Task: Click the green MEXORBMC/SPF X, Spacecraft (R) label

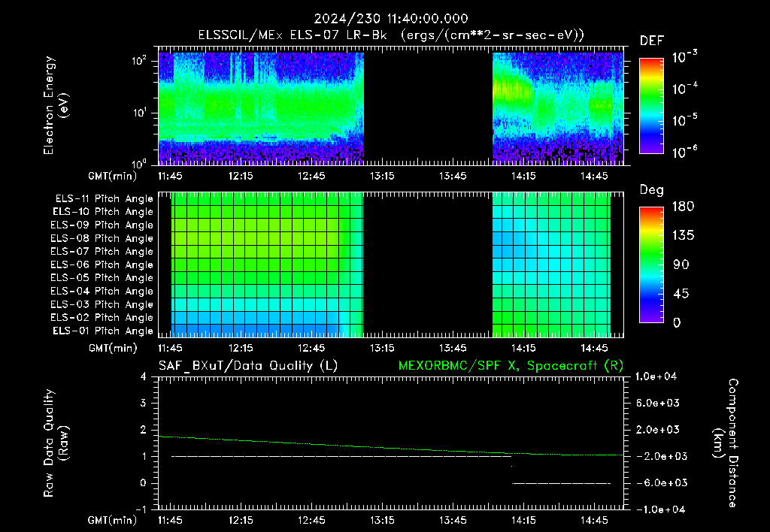Action: (511, 366)
